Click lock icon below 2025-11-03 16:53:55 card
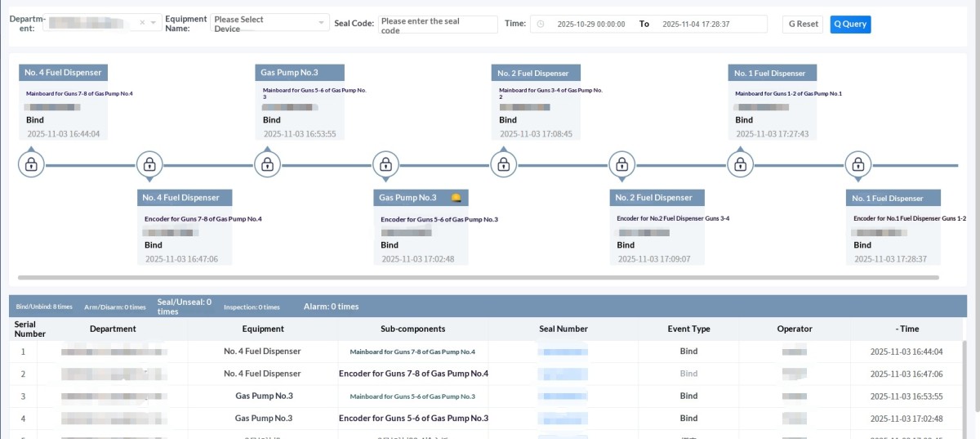The image size is (980, 439). coord(268,164)
